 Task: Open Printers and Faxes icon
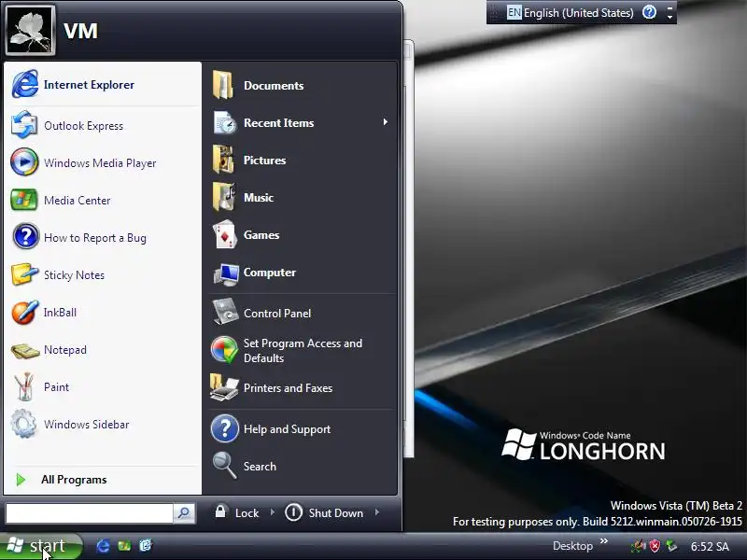coord(224,387)
